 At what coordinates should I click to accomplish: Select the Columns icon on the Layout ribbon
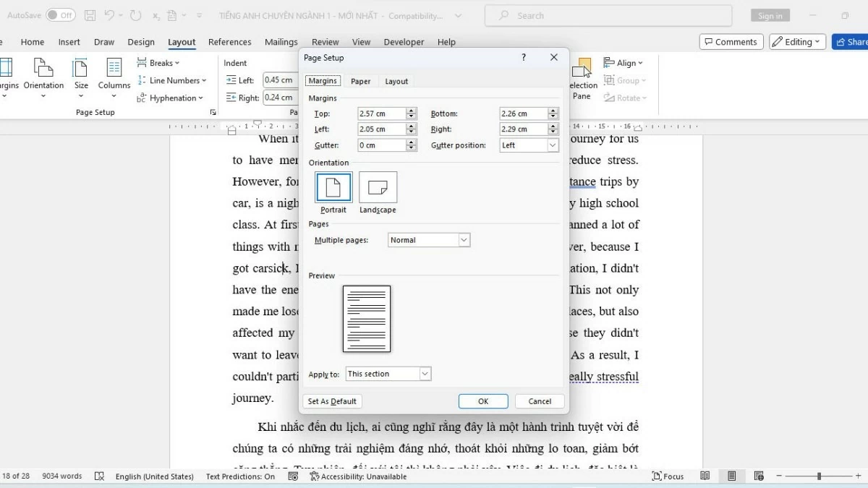(x=114, y=76)
